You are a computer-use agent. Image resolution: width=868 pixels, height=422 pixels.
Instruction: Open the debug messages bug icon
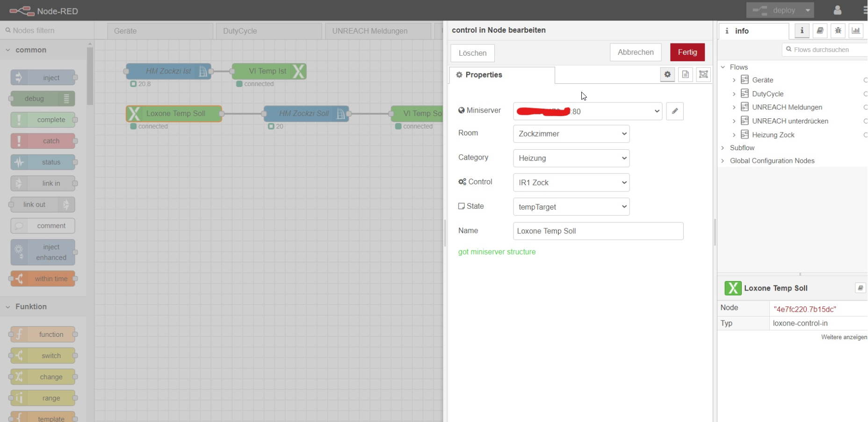click(838, 31)
